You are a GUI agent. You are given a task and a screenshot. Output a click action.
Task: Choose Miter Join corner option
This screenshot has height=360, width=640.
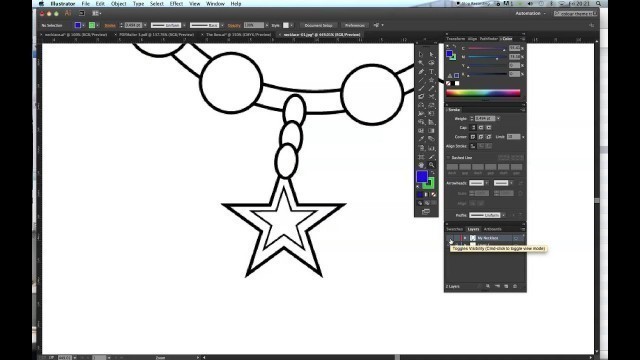point(473,137)
